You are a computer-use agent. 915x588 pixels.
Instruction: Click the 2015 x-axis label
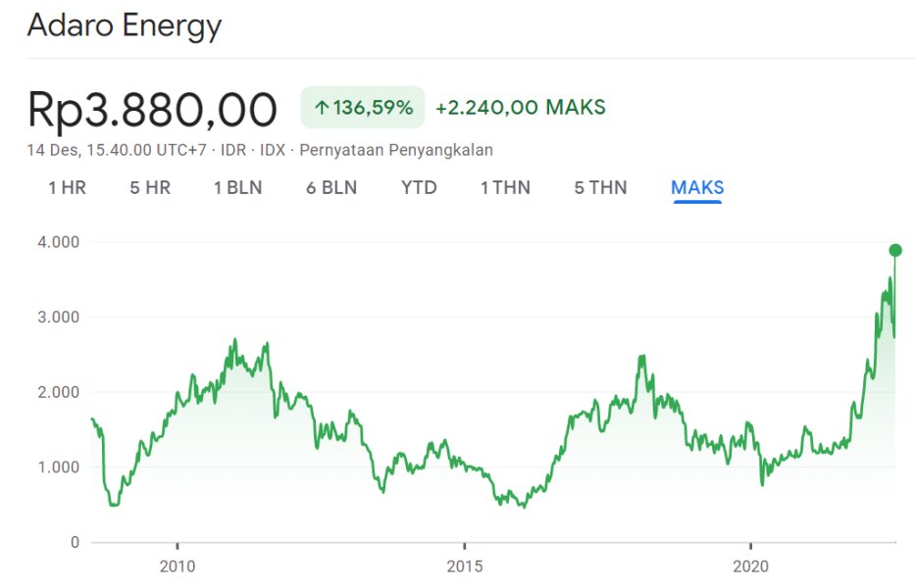click(x=464, y=565)
